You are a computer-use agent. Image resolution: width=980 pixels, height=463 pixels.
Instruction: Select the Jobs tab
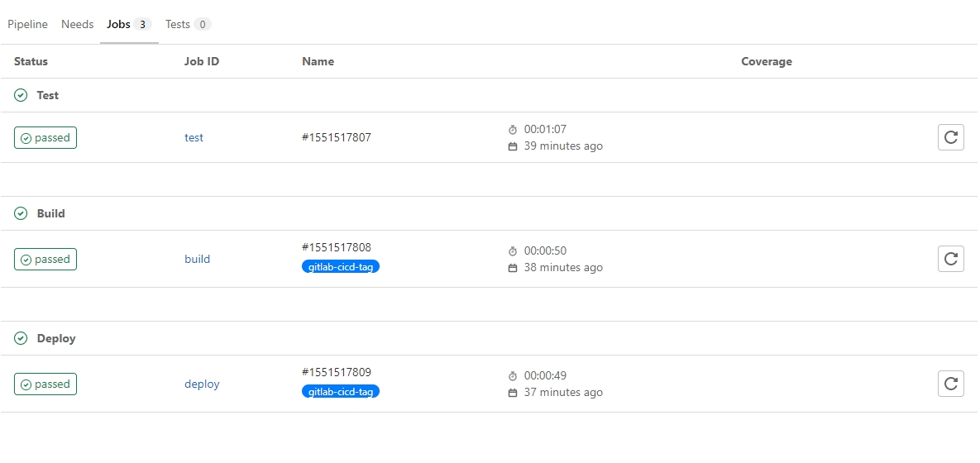(x=129, y=24)
